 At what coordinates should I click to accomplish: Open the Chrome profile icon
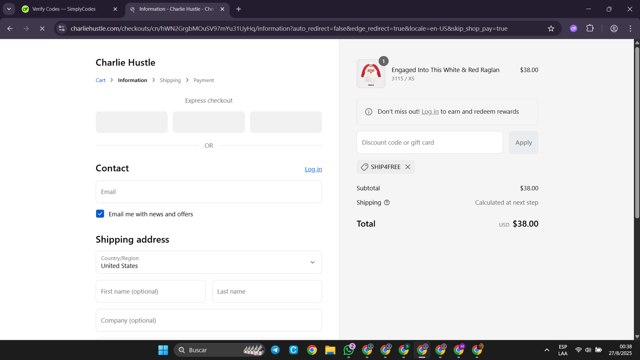614,29
